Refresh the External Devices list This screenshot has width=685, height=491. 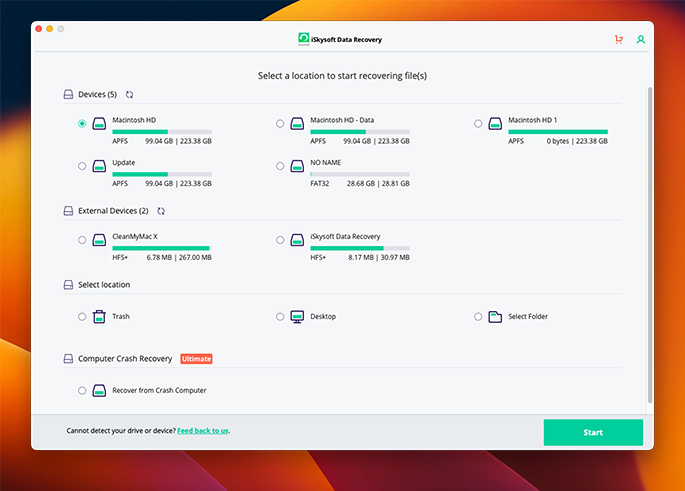161,211
